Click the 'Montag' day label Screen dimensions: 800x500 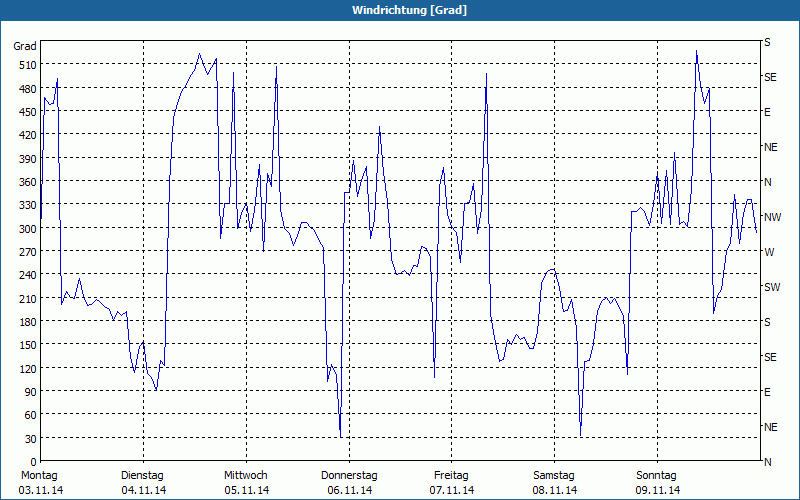(39, 476)
